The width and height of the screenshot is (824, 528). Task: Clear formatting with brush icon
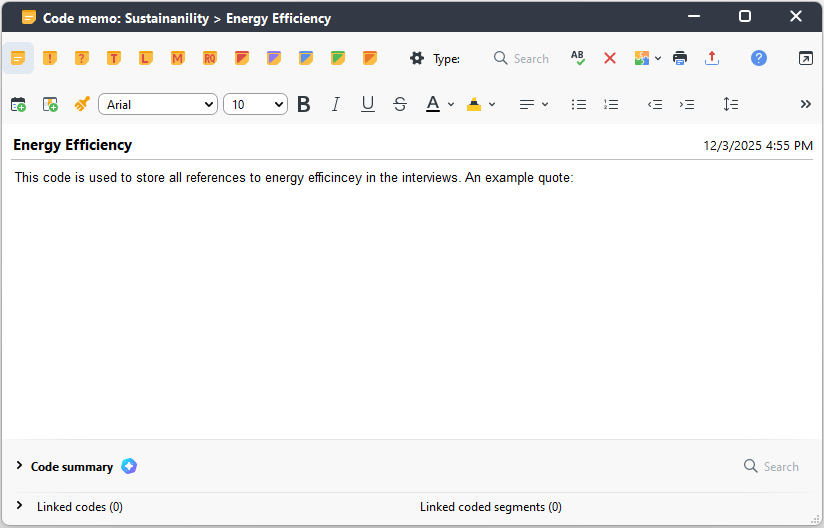point(82,104)
